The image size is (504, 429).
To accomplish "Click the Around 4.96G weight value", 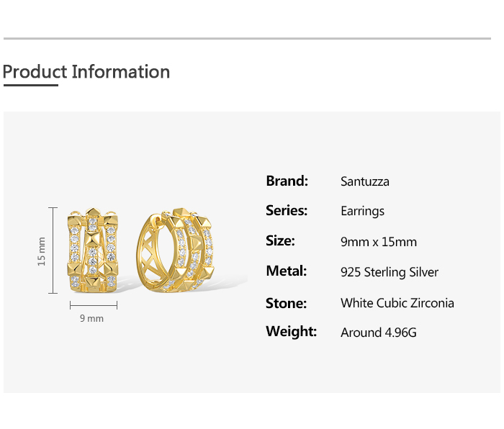I will pos(379,333).
